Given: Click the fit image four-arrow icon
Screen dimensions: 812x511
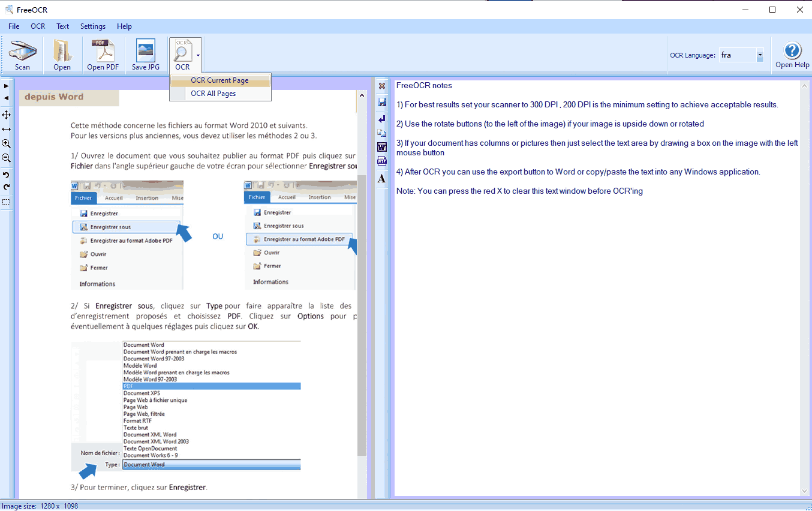Looking at the screenshot, I should coord(7,115).
